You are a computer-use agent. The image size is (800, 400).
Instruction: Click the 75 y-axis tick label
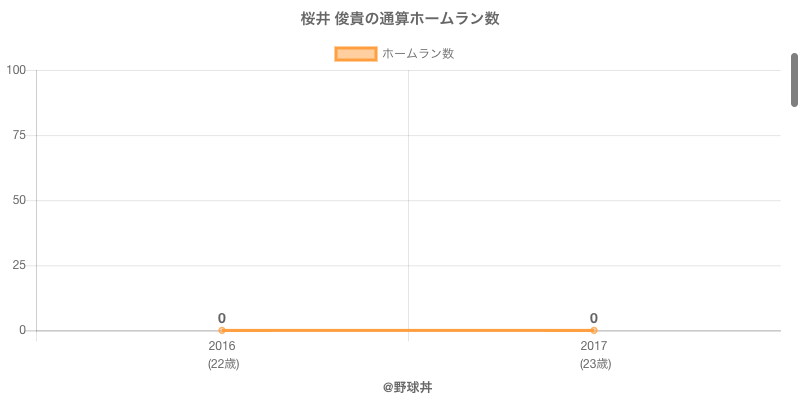click(19, 135)
